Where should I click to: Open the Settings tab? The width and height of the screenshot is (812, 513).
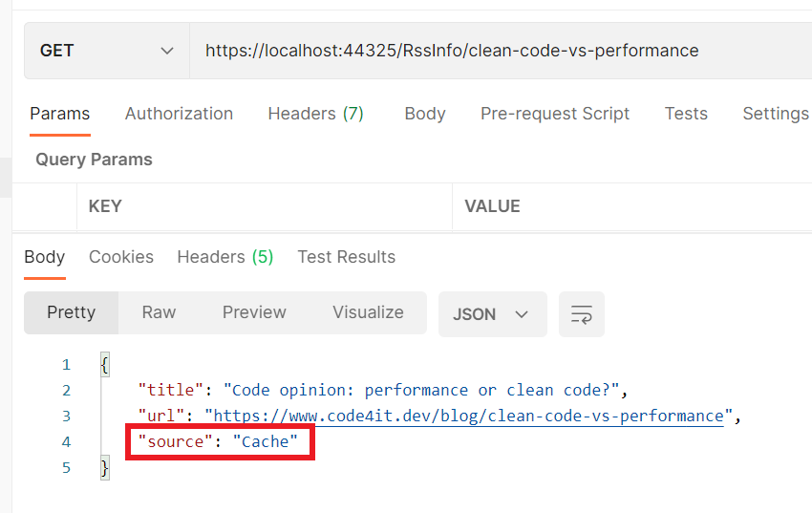(775, 114)
